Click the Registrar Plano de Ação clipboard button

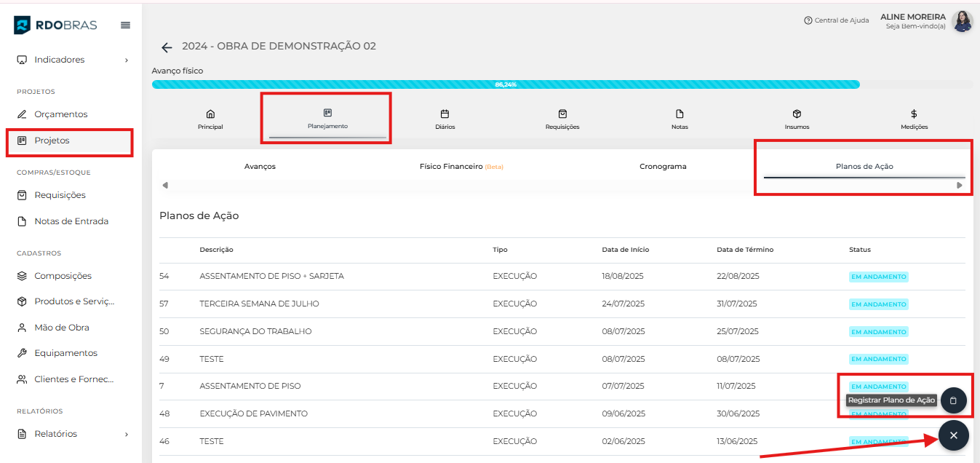pyautogui.click(x=953, y=400)
